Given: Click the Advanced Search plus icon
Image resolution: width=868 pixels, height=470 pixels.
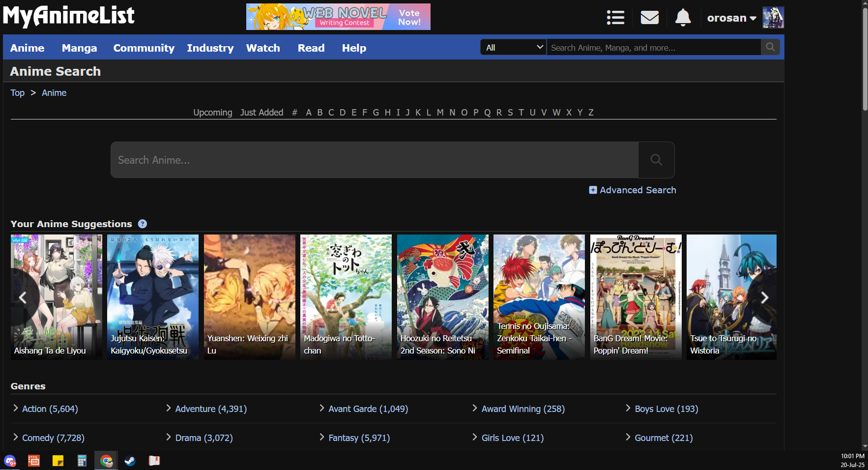Looking at the screenshot, I should coord(593,190).
